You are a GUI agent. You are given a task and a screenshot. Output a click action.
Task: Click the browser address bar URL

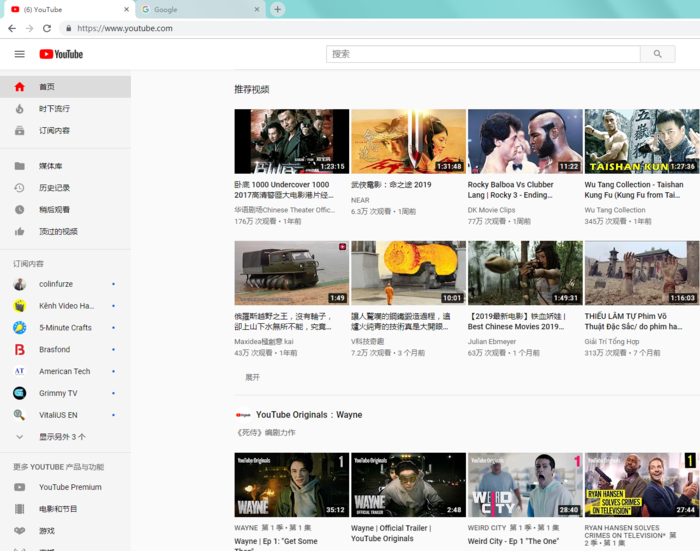click(125, 28)
